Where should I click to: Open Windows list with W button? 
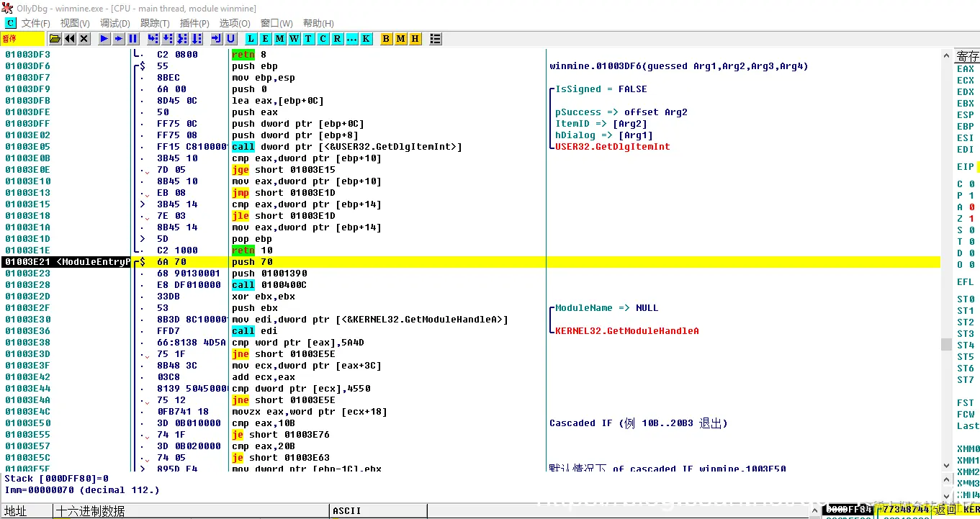point(295,39)
